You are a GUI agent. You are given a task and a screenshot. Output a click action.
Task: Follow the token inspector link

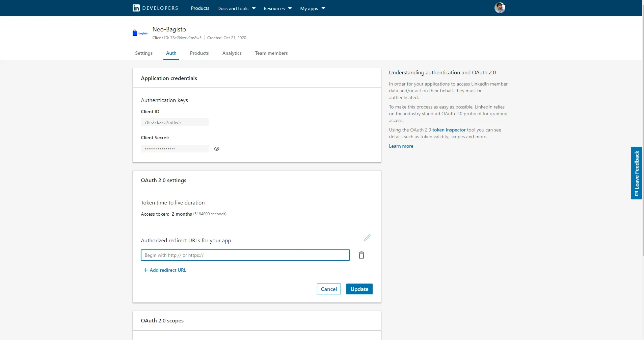point(449,130)
